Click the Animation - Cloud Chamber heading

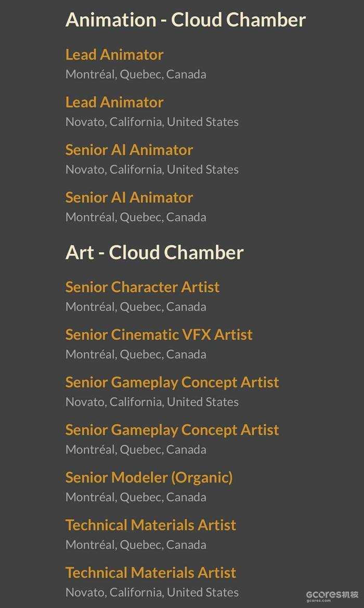click(186, 20)
